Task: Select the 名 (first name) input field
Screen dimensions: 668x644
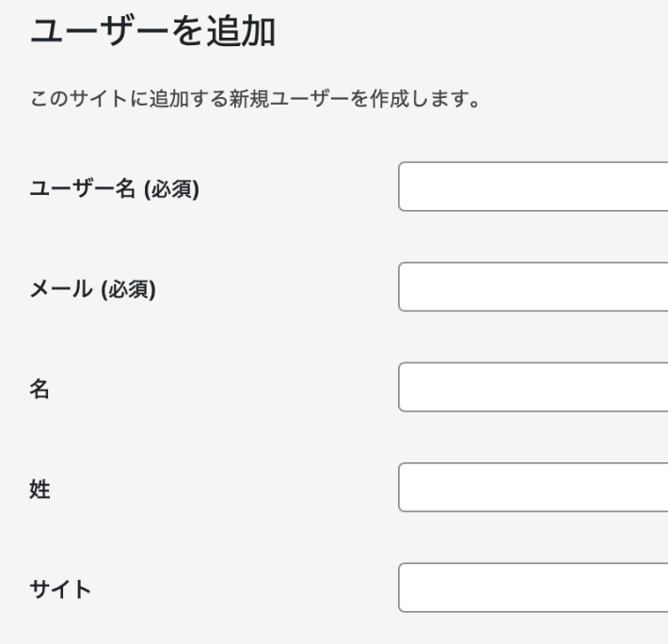Action: point(533,387)
